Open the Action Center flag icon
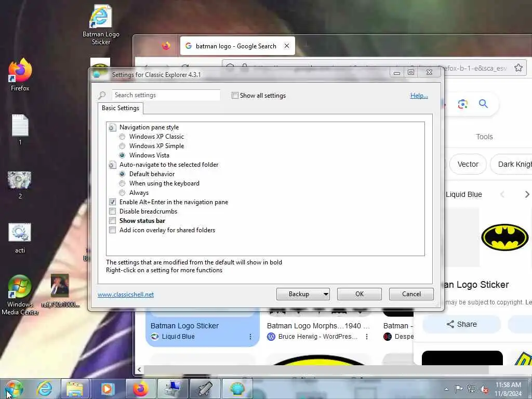 pyautogui.click(x=459, y=389)
